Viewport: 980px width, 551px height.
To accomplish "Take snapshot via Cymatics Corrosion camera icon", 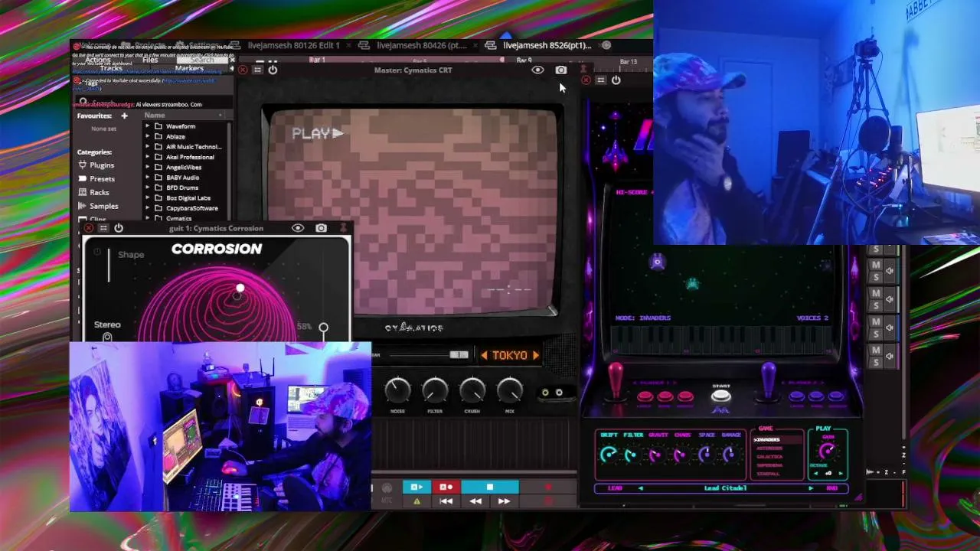I will [321, 228].
